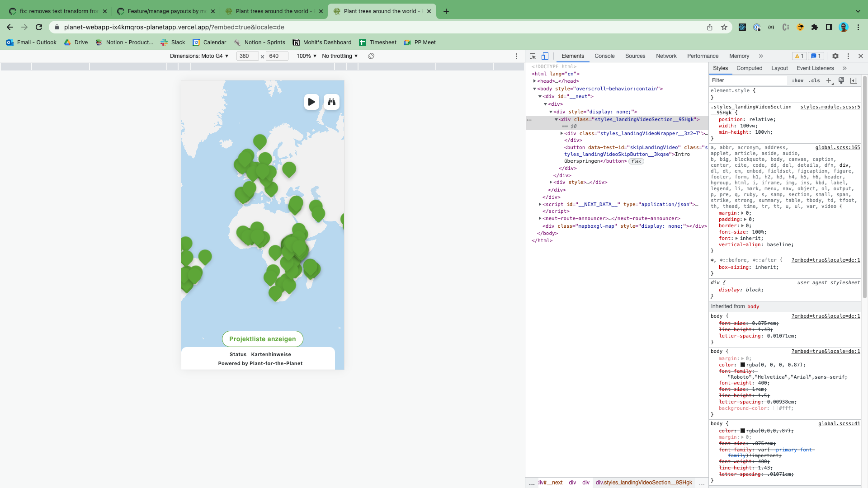Click the rotate device orientation icon
This screenshot has width=868, height=488.
[x=371, y=56]
